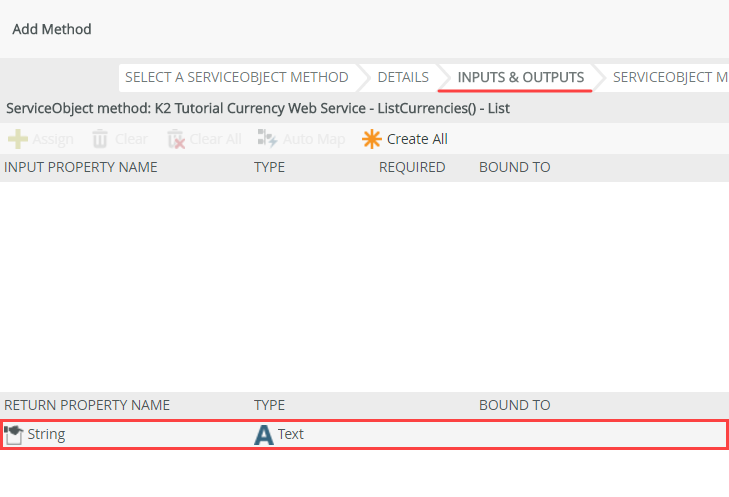Click the input Bound To column header
Image resolution: width=729 pixels, height=497 pixels.
514,167
